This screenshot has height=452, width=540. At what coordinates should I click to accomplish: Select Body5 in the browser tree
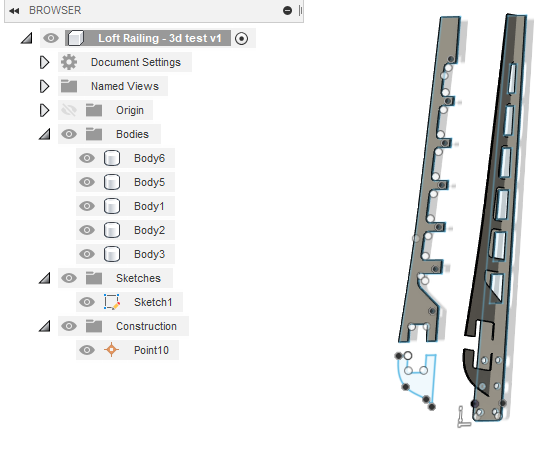(x=149, y=182)
